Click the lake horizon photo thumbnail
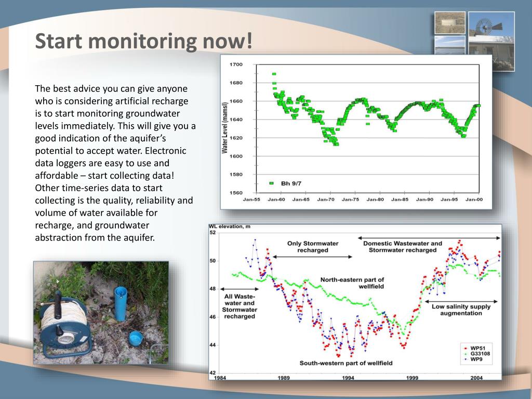This screenshot has width=532, height=399. pyautogui.click(x=450, y=45)
